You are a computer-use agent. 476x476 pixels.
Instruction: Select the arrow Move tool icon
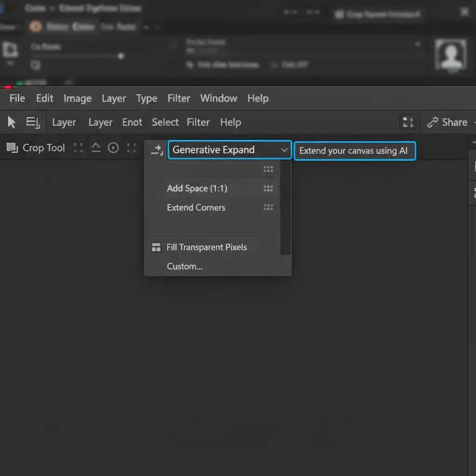[12, 122]
